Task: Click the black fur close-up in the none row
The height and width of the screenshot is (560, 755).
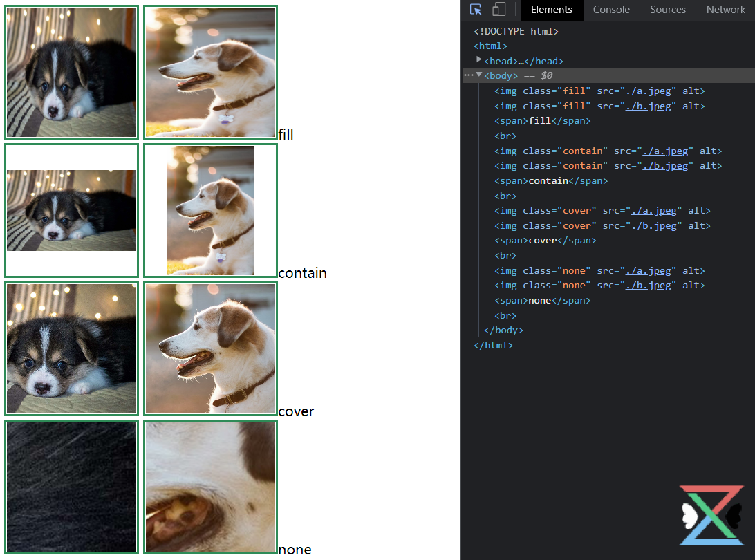Action: [72, 487]
